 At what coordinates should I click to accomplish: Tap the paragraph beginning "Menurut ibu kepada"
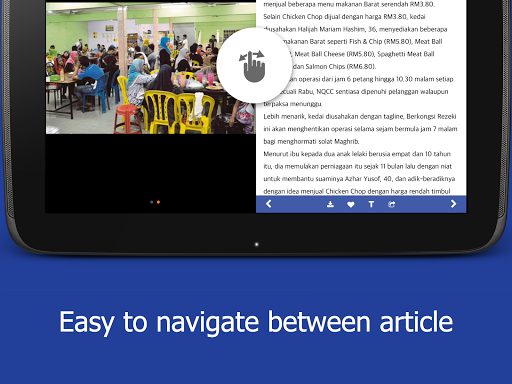[x=359, y=173]
